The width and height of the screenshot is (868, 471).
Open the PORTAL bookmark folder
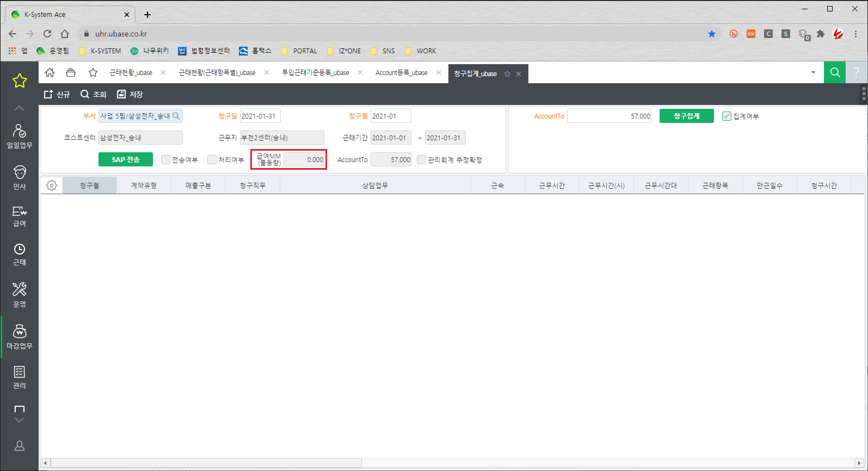(x=299, y=51)
